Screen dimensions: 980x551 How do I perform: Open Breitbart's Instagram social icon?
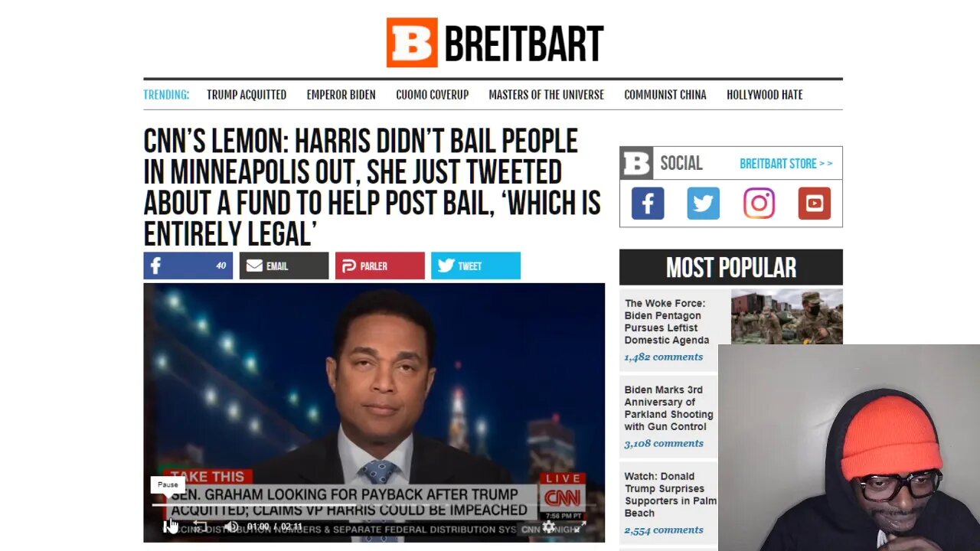click(x=759, y=204)
